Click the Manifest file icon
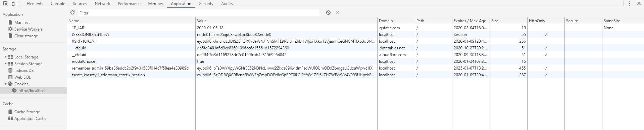The width and height of the screenshot is (644, 130). 10,22
